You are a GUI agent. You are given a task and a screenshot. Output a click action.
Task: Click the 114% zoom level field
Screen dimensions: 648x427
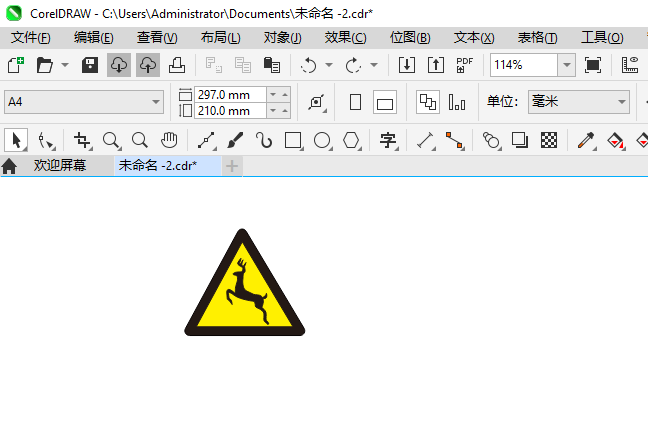[524, 65]
